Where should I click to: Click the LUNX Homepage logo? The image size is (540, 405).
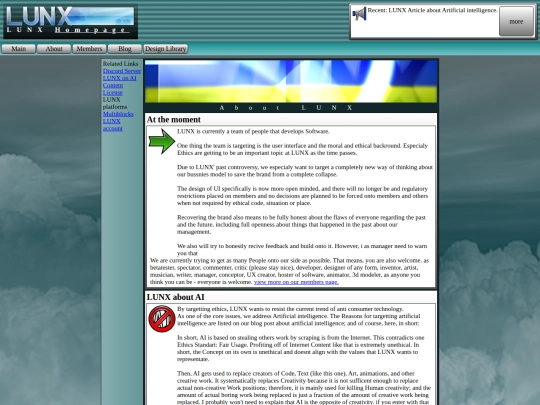point(71,21)
